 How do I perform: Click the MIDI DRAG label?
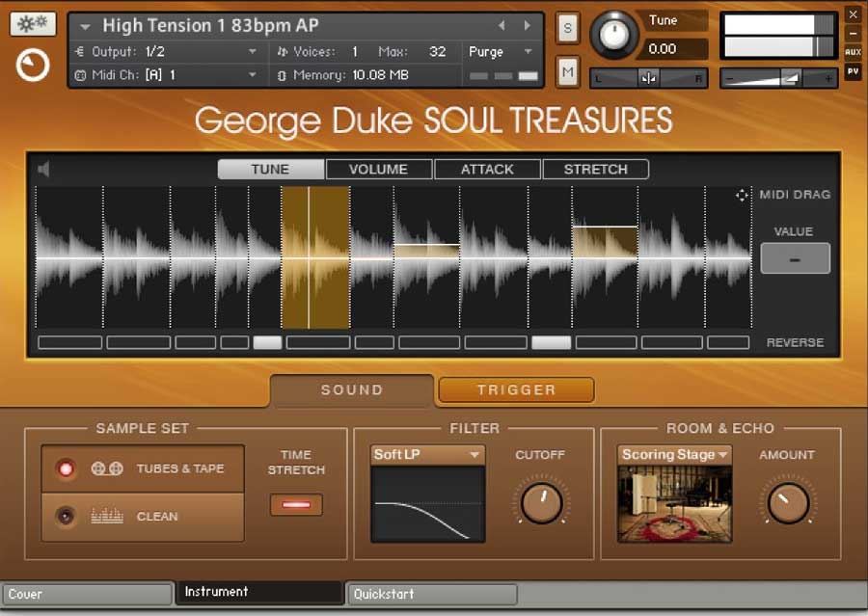click(795, 195)
